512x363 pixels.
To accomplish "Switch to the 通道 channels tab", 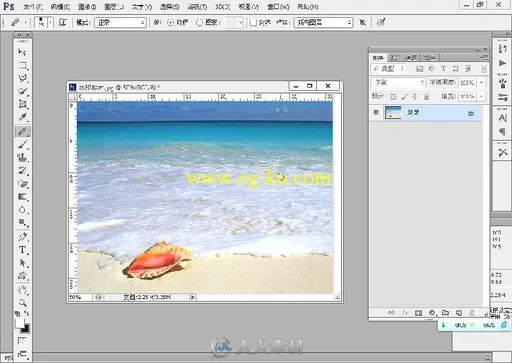I will tap(411, 58).
